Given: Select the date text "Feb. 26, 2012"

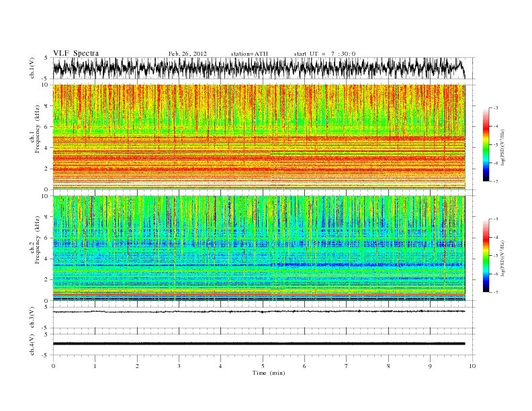Looking at the screenshot, I should pyautogui.click(x=187, y=54).
